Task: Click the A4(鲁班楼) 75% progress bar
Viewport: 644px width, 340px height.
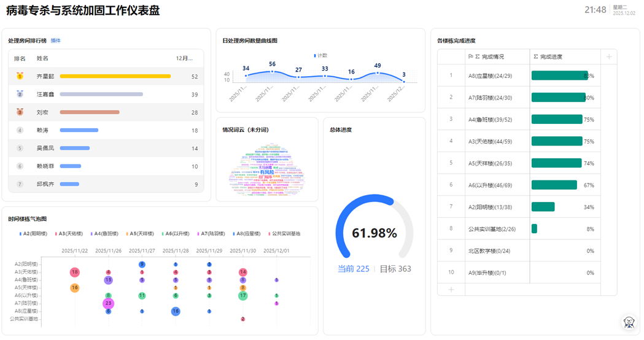Action: (556, 119)
